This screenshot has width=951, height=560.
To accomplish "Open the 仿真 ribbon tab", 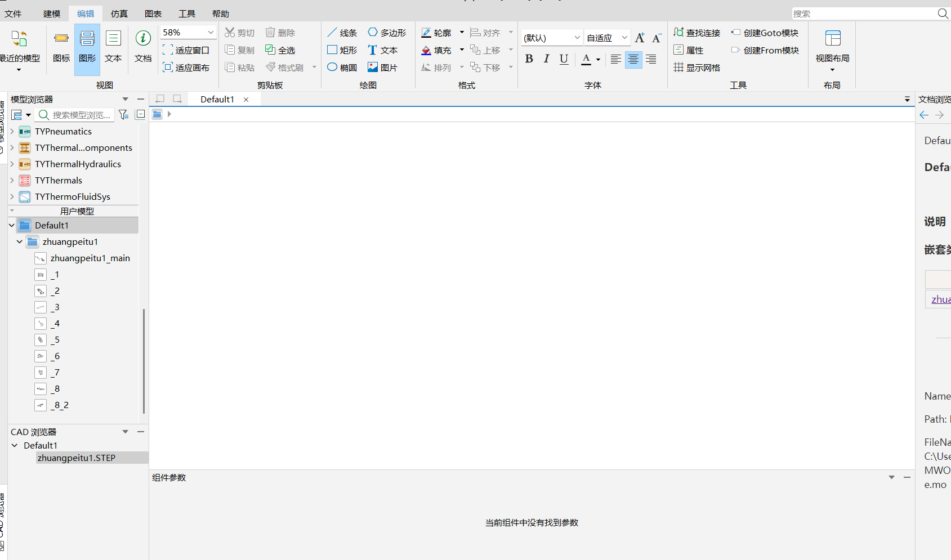I will [x=119, y=14].
